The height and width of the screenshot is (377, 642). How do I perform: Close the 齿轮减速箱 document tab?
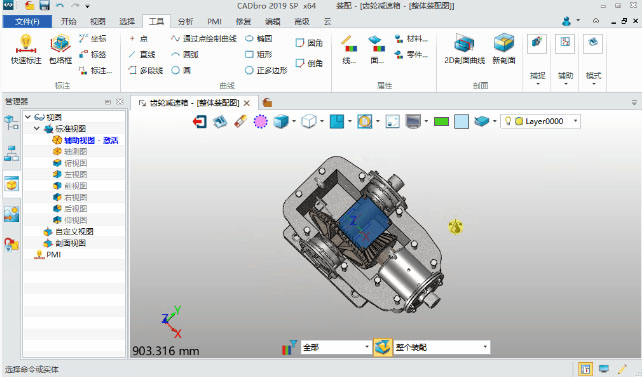(246, 103)
